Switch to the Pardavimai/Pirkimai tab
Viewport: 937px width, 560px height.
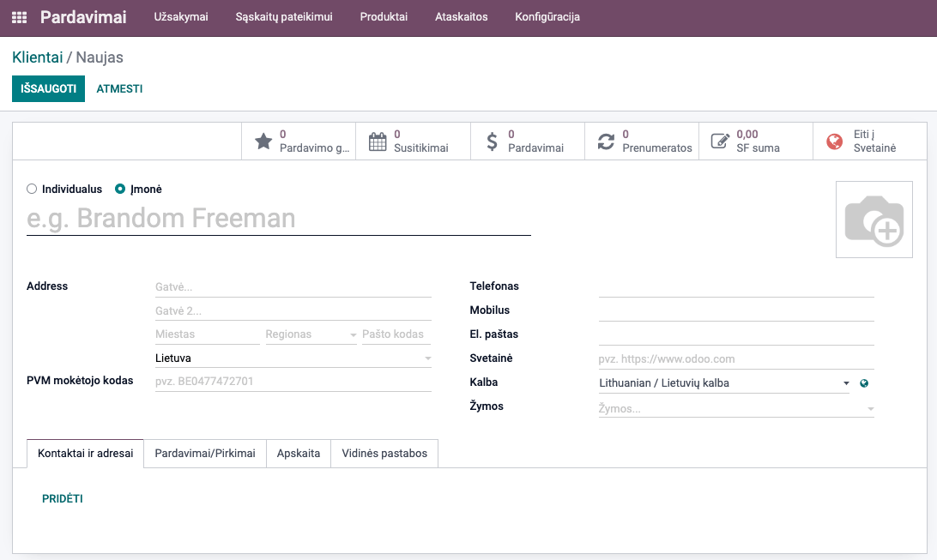coord(205,454)
